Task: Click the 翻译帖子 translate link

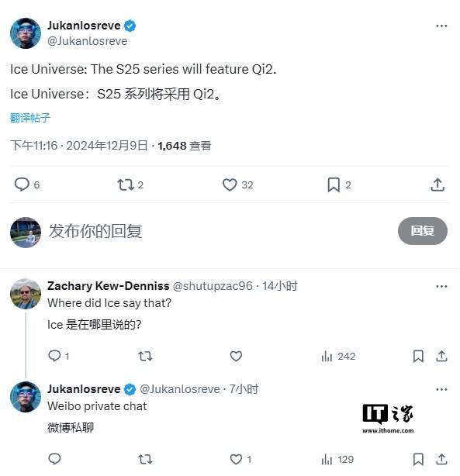Action: tap(29, 118)
